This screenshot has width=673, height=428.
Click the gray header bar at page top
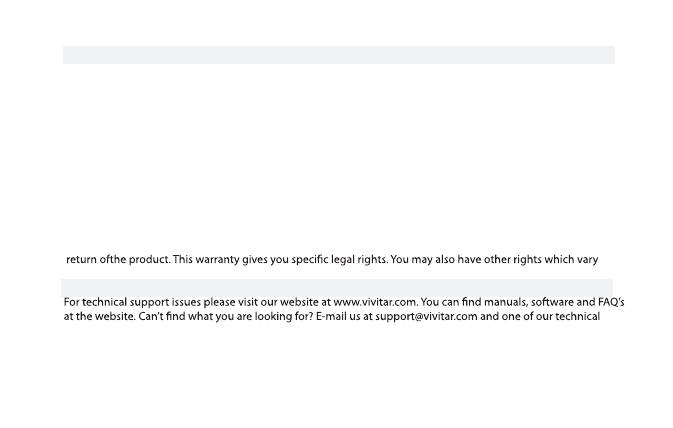pyautogui.click(x=339, y=55)
